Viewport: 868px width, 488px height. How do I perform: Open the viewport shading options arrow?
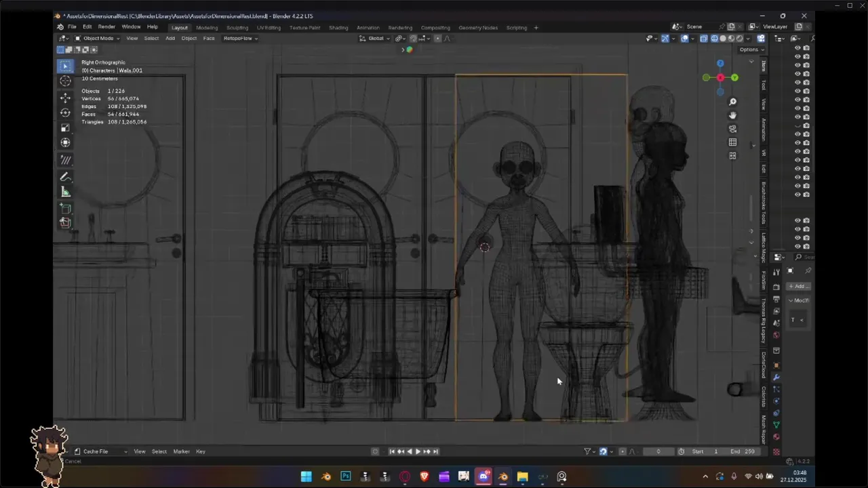click(x=748, y=39)
